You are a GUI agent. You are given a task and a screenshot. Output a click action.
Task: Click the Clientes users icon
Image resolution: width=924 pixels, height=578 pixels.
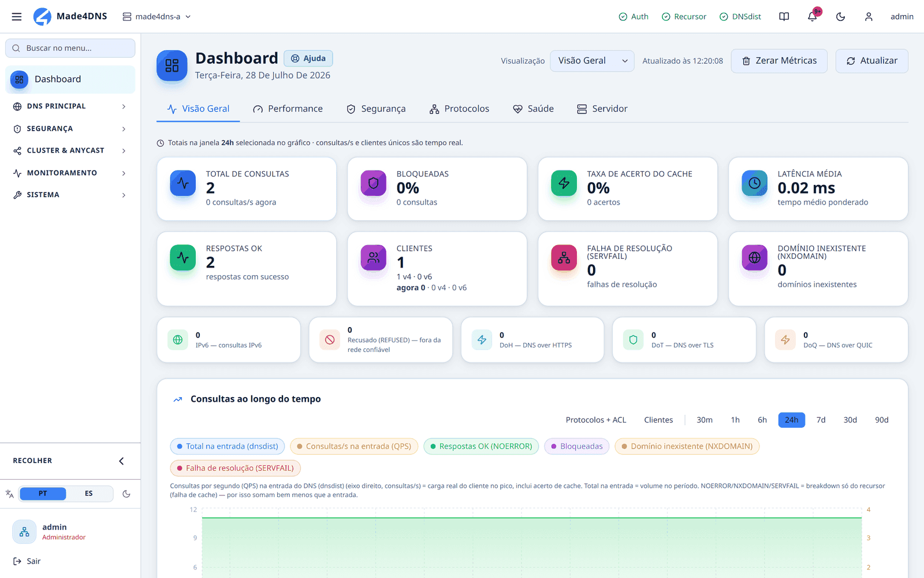(374, 258)
